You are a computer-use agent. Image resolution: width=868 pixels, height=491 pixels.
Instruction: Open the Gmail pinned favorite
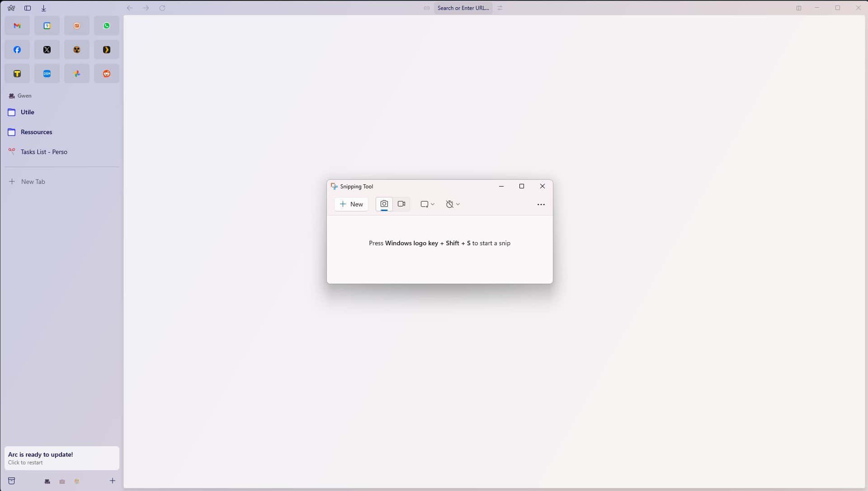click(x=17, y=26)
